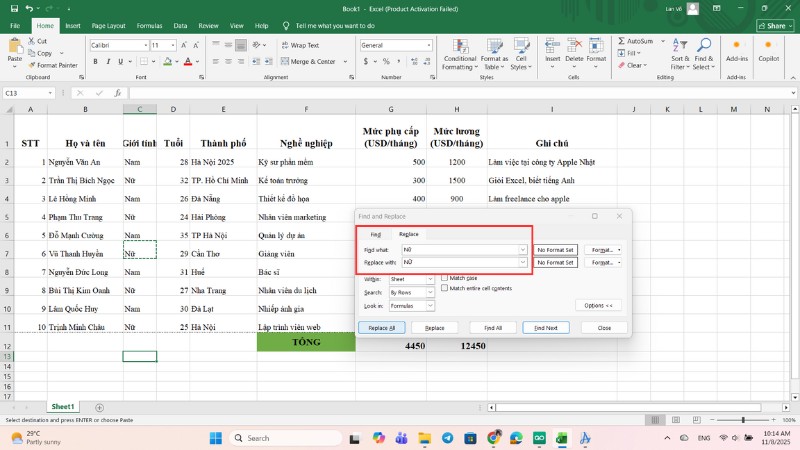Add a new sheet with plus icon
Viewport: 800px width, 450px height.
pos(99,407)
